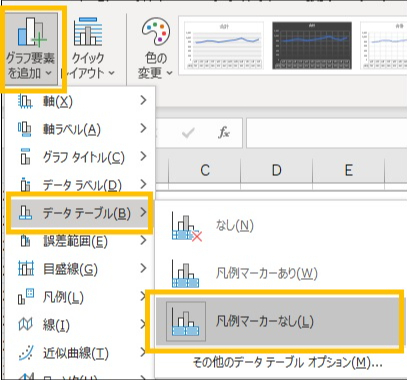Expand the arrow beside データ テーブル(B)

tap(143, 212)
